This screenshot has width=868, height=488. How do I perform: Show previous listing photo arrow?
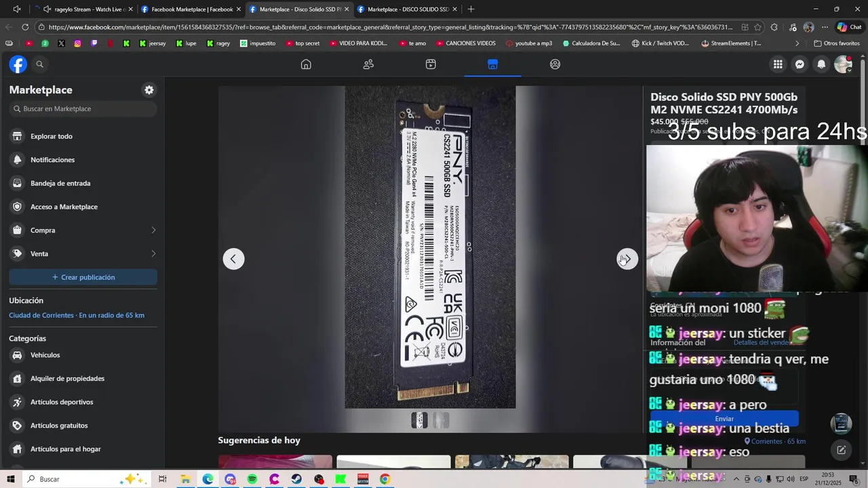tap(233, 259)
